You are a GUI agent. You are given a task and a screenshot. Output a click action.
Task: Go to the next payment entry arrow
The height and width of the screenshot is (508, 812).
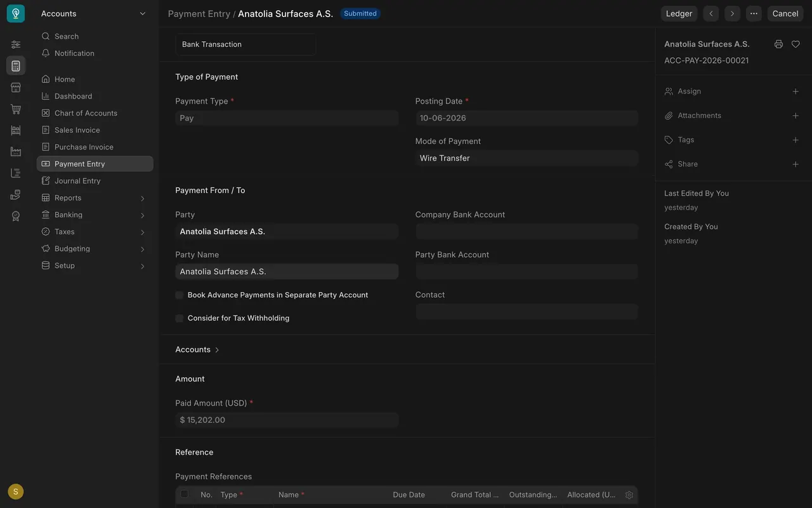[732, 13]
